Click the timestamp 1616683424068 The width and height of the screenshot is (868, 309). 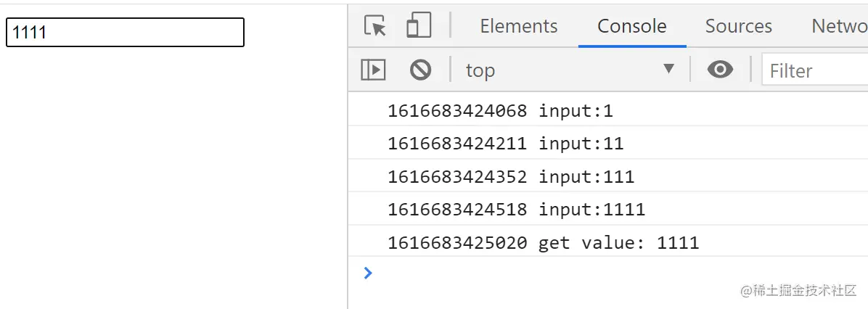[x=457, y=111]
